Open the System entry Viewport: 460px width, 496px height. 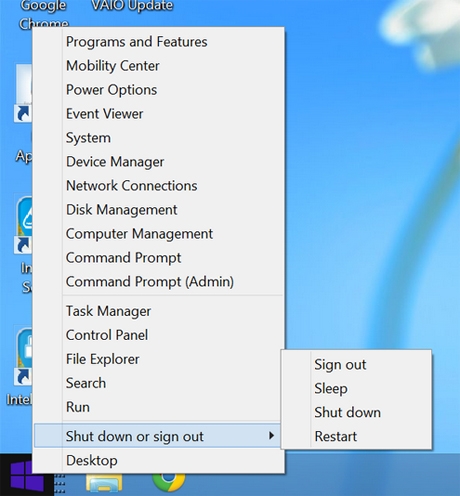tap(159, 138)
